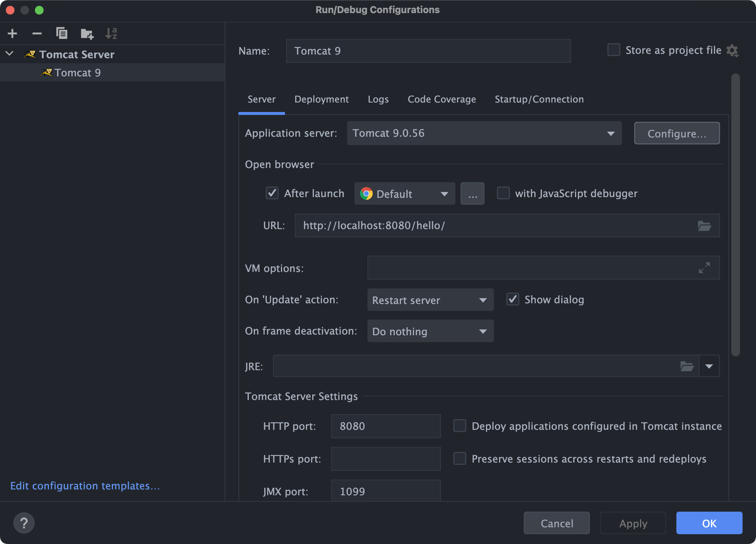Toggle the Show dialog checkbox
Viewport: 756px width, 544px height.
pyautogui.click(x=512, y=299)
